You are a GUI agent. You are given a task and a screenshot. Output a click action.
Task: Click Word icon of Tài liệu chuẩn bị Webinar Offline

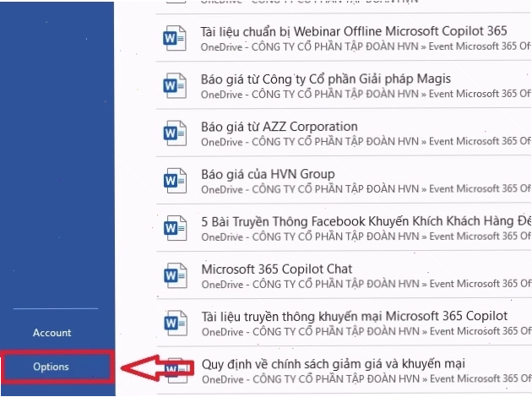click(175, 38)
